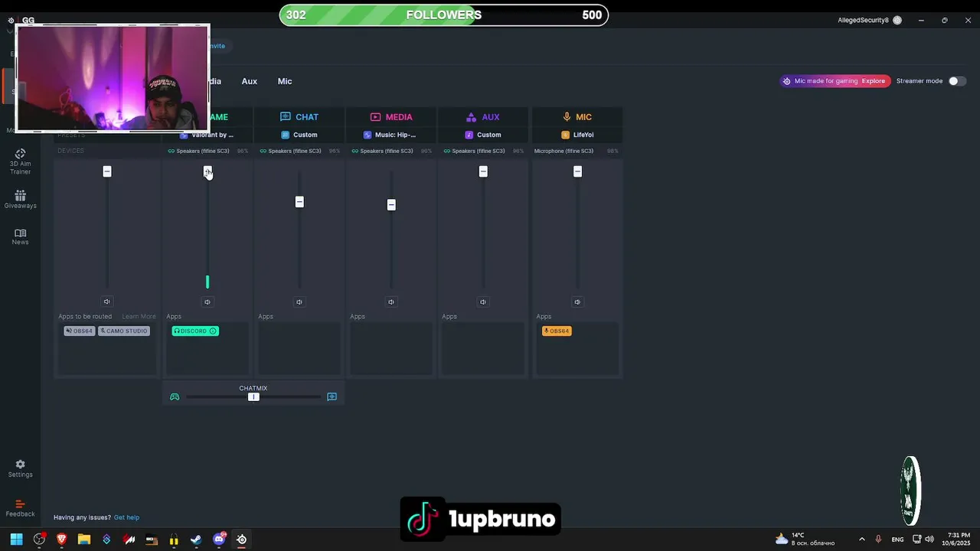Click the Chat channel volume slider handle

pos(299,202)
